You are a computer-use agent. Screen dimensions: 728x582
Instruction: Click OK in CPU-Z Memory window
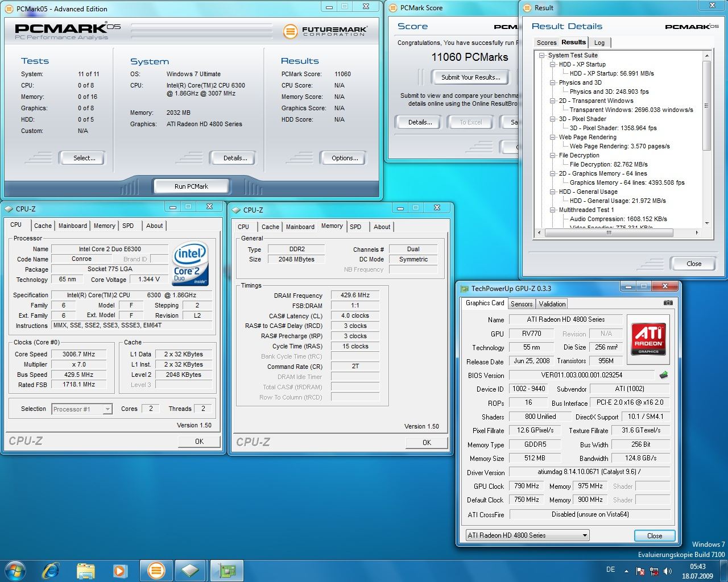(427, 442)
